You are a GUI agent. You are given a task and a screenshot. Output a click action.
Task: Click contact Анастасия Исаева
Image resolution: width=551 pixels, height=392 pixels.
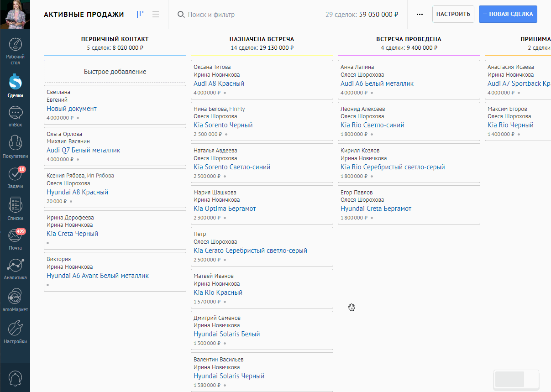click(510, 67)
